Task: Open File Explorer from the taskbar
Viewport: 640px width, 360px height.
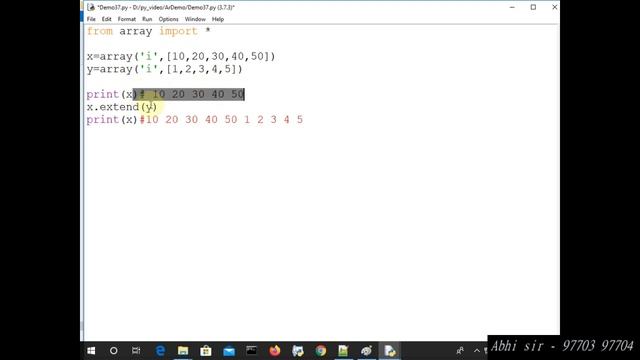Action: coord(183,351)
